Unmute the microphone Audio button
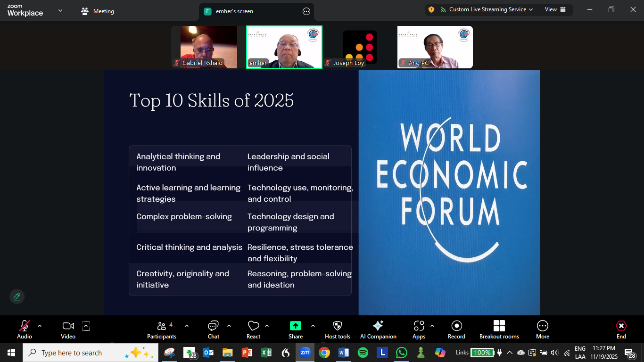The image size is (644, 362). point(25,329)
